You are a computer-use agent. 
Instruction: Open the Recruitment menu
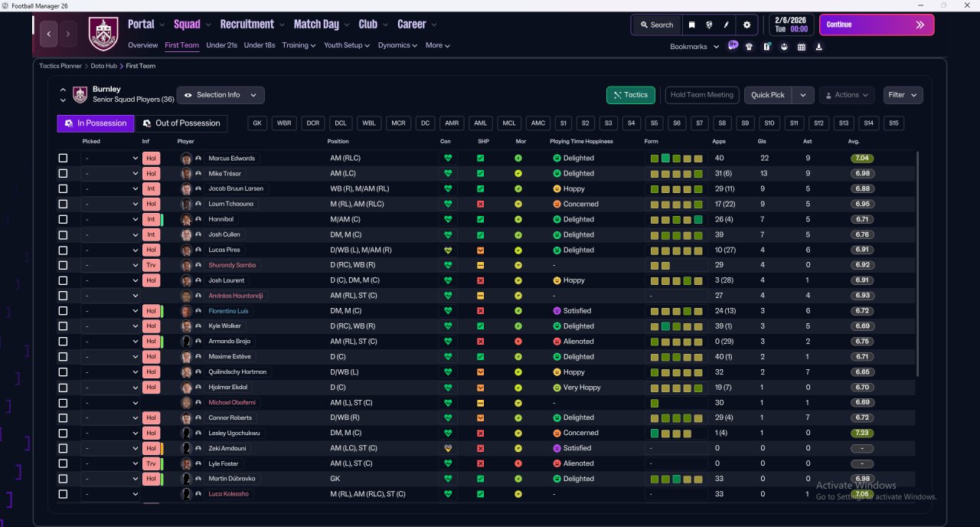[x=252, y=25]
